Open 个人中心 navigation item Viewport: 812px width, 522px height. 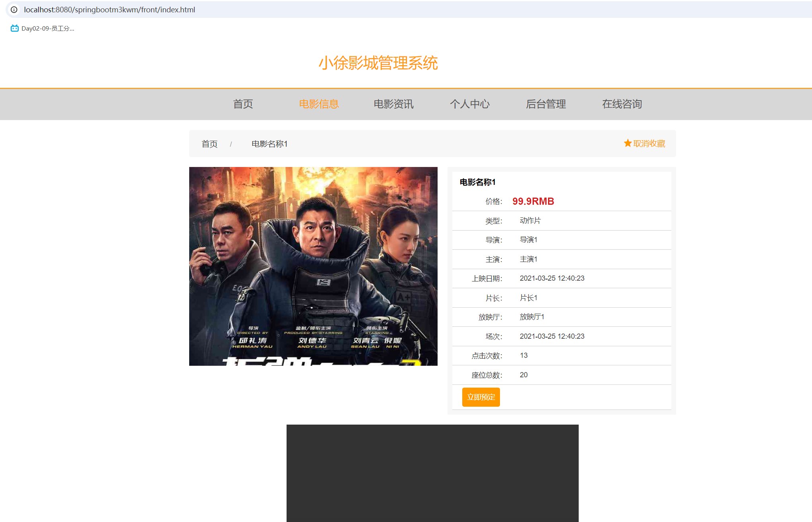pos(469,104)
